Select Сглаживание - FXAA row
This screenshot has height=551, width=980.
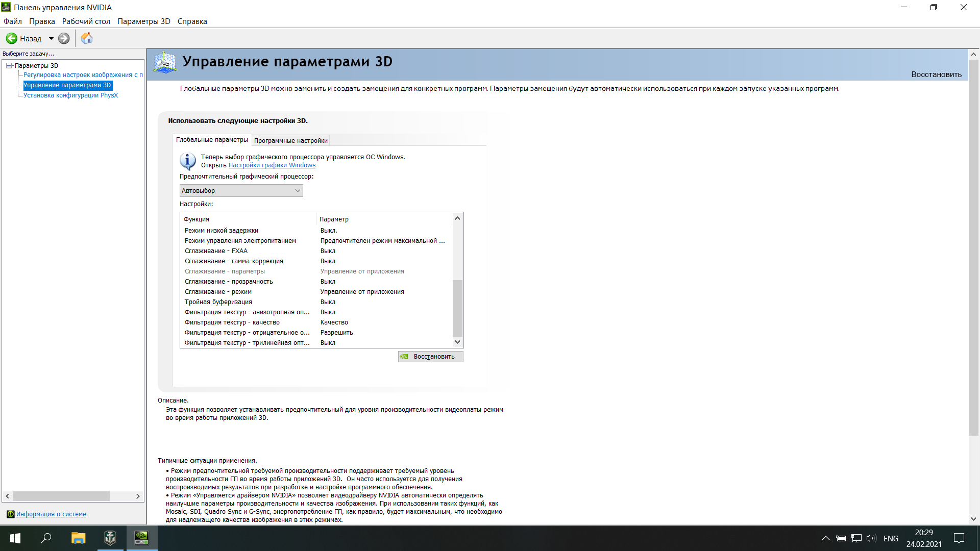click(316, 251)
